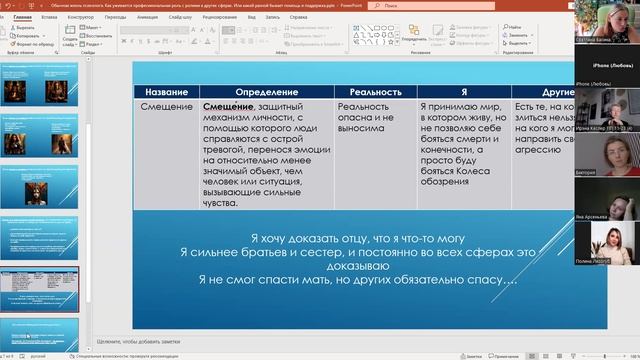Select the line shape in shapes gallery

363,28
